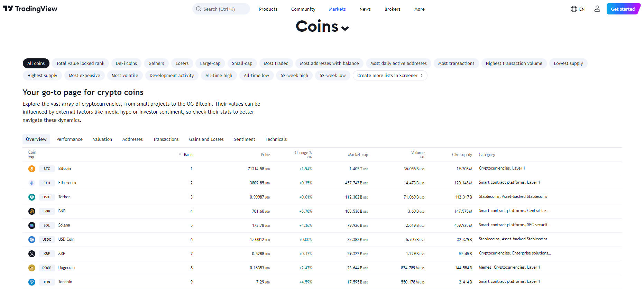Click the search magnifier icon
Image resolution: width=644 pixels, height=289 pixels.
[x=199, y=9]
